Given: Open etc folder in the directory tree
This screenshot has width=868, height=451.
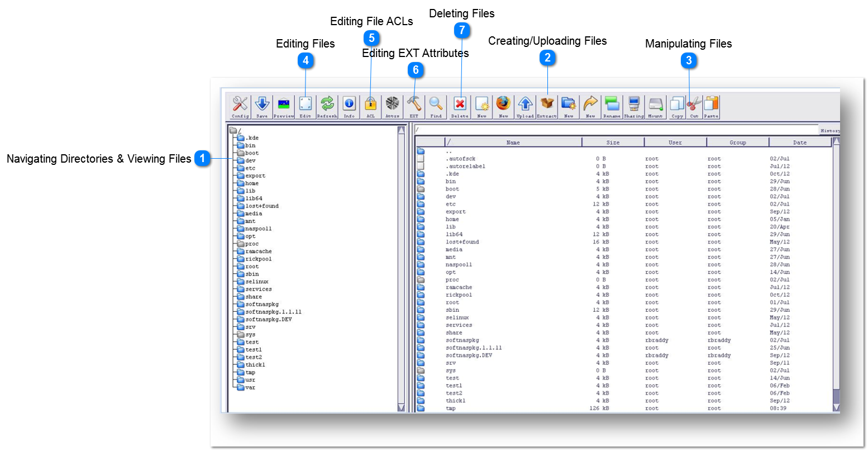Looking at the screenshot, I should 246,168.
